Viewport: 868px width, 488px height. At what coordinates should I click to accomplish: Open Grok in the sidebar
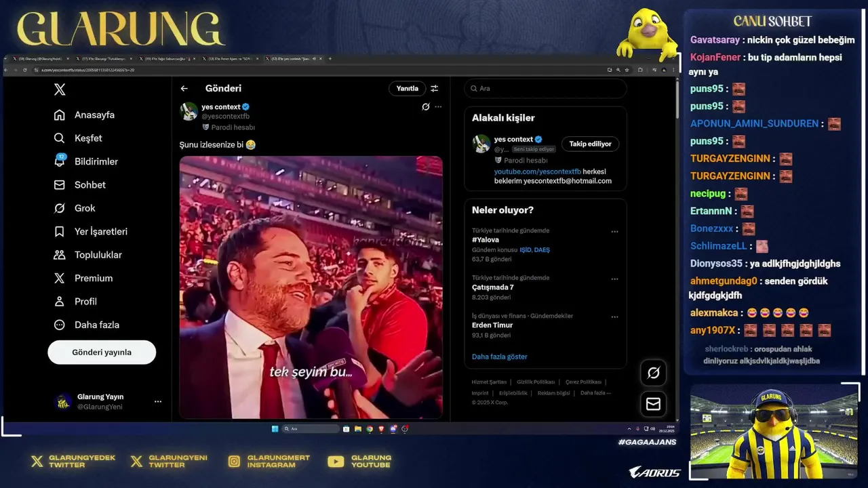75,208
